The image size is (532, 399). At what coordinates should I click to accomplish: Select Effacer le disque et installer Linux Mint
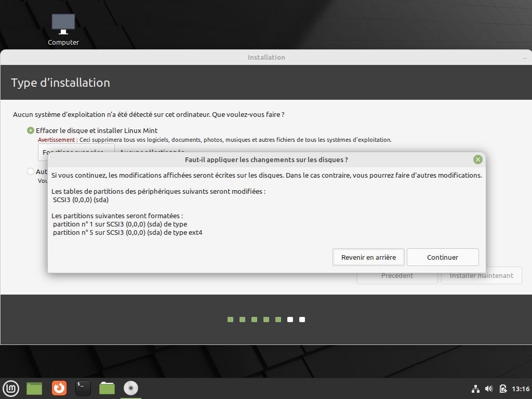[92, 130]
